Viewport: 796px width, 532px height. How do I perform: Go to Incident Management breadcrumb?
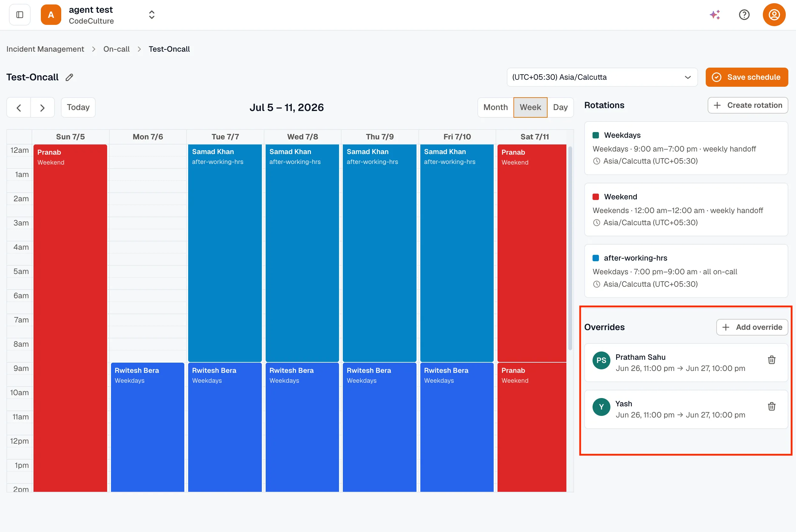click(45, 49)
